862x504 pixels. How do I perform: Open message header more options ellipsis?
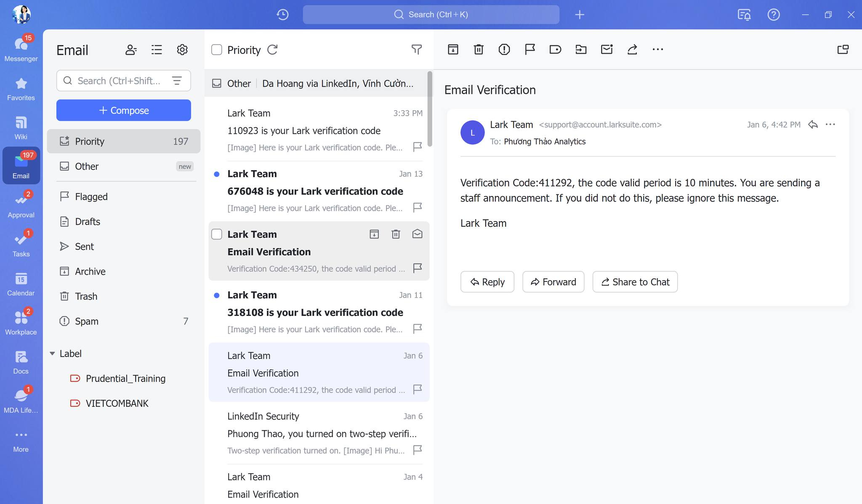[x=830, y=124]
